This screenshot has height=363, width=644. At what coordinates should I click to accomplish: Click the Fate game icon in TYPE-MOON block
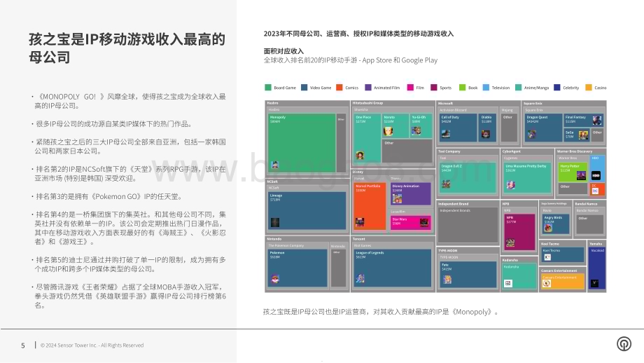point(447,280)
